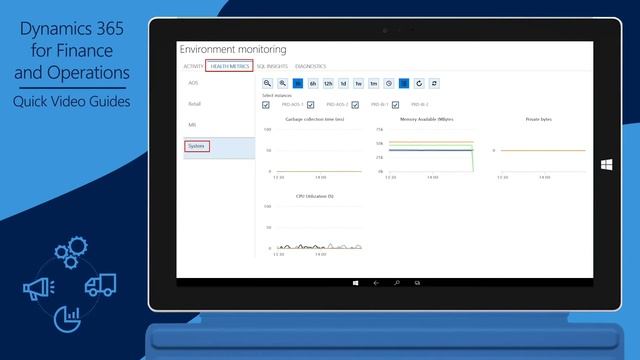Open the Diagnostics tab
The width and height of the screenshot is (640, 360).
point(311,66)
